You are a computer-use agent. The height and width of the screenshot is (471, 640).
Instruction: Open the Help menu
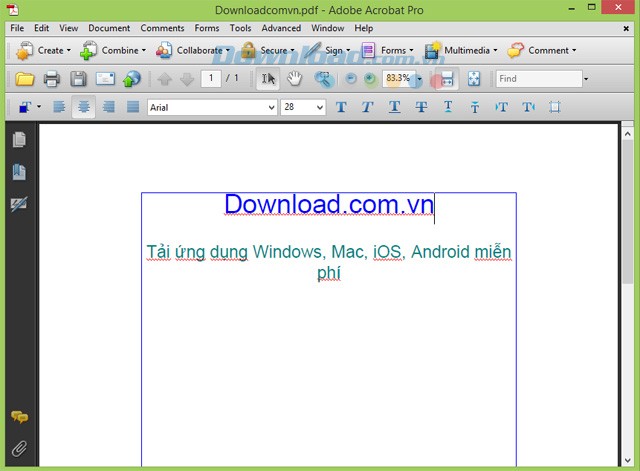coord(363,28)
